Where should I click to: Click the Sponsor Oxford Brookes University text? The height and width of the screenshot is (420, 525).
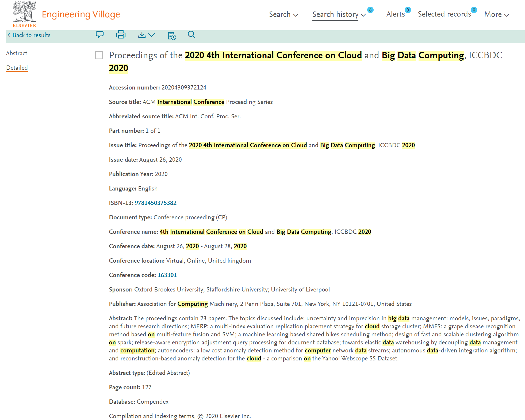tap(169, 289)
